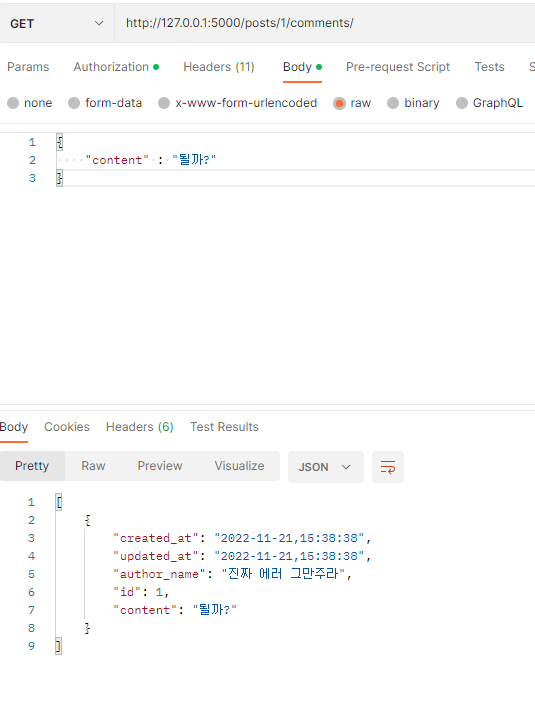Open the GET method dropdown
Screen dimensions: 535x701
[57, 23]
